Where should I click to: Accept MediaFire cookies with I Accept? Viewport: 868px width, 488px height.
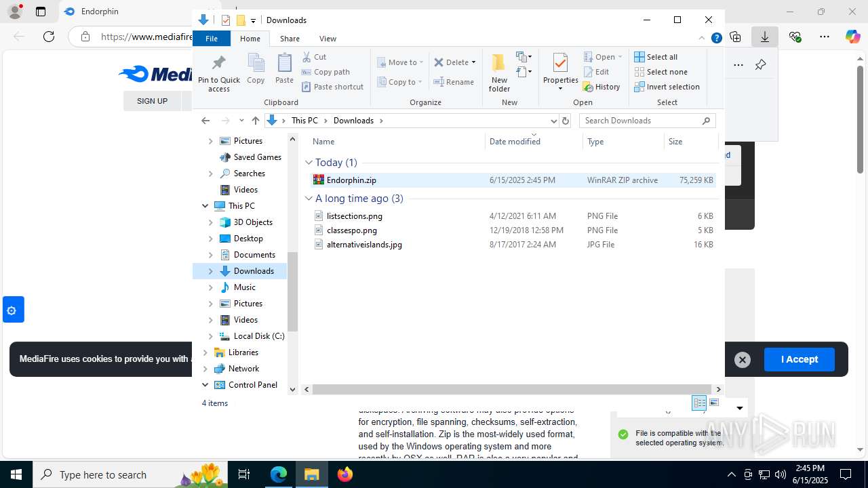coord(799,359)
